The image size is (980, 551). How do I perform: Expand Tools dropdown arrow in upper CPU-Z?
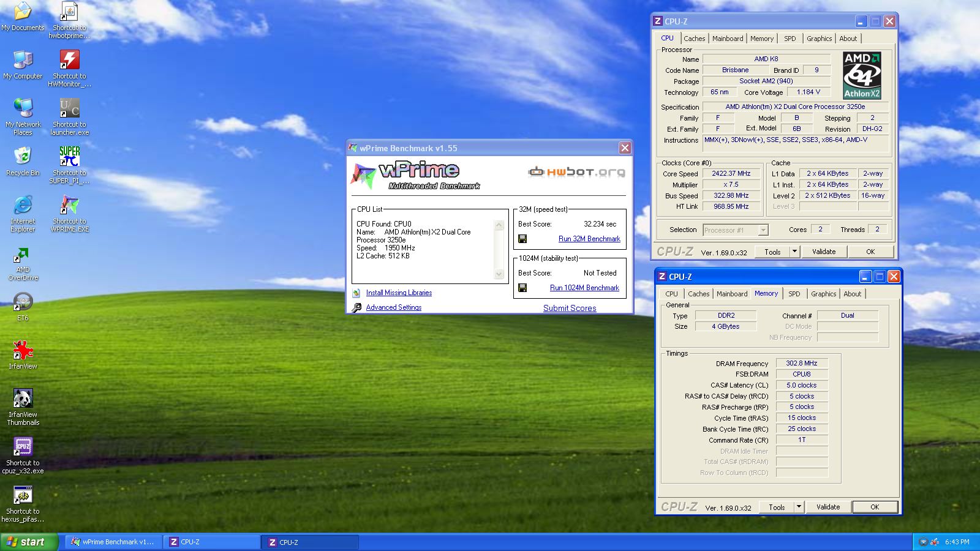[x=794, y=252]
